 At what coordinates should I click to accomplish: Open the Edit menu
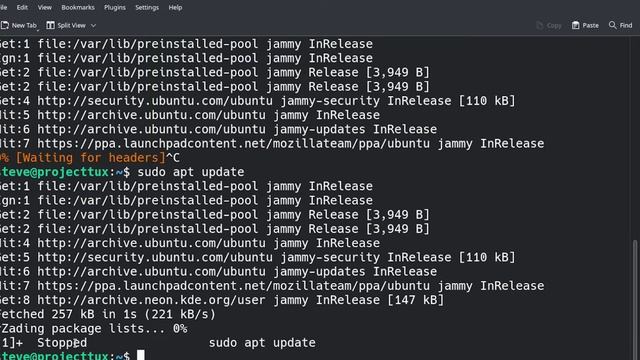coord(22,7)
